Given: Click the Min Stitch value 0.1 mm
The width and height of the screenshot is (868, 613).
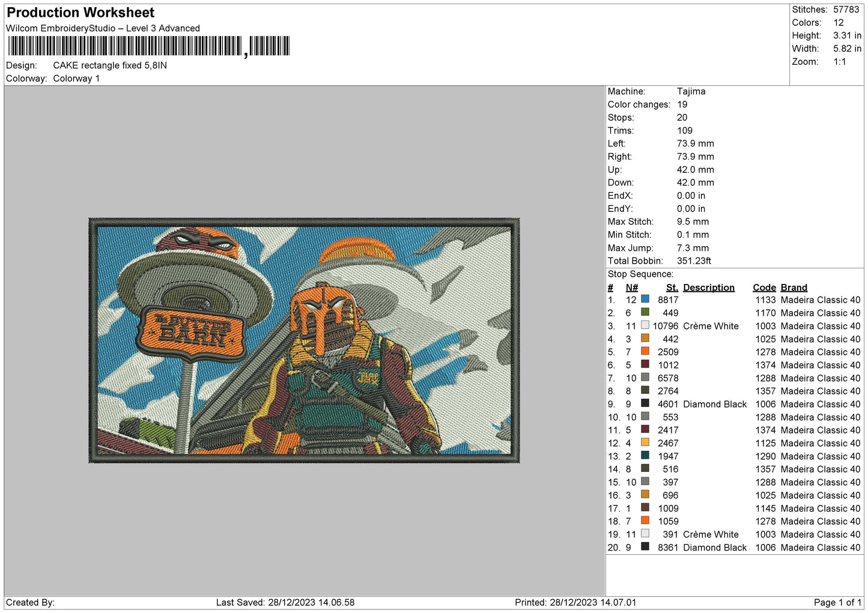Looking at the screenshot, I should click(693, 235).
